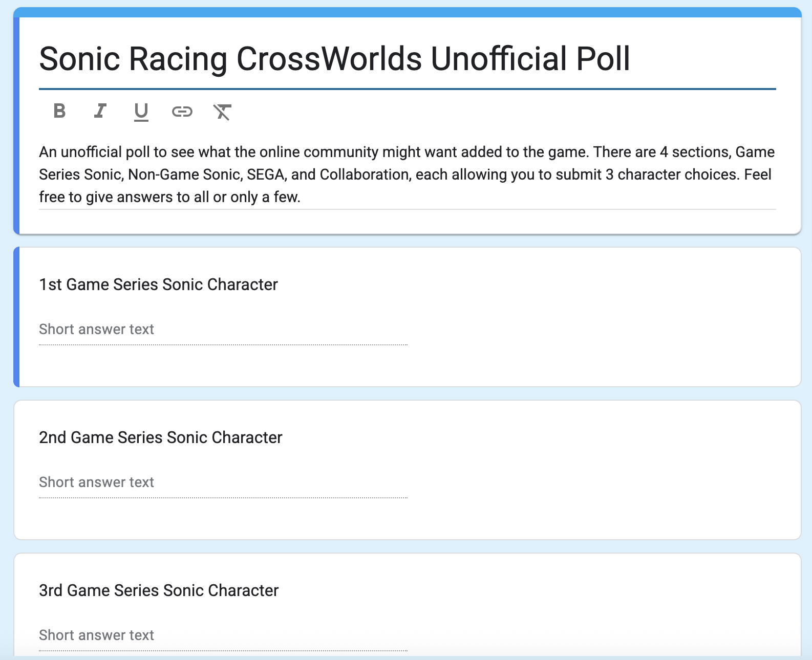Insert a link using the chain icon

tap(182, 111)
